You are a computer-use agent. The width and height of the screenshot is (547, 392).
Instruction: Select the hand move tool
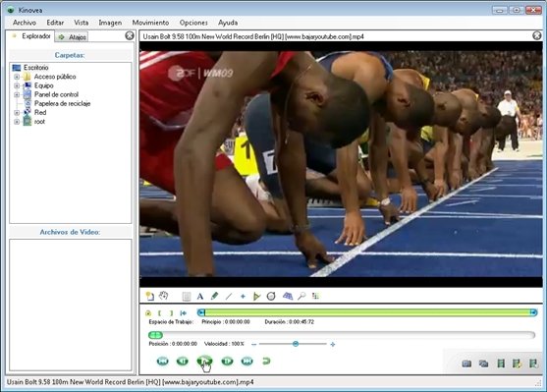tap(163, 296)
